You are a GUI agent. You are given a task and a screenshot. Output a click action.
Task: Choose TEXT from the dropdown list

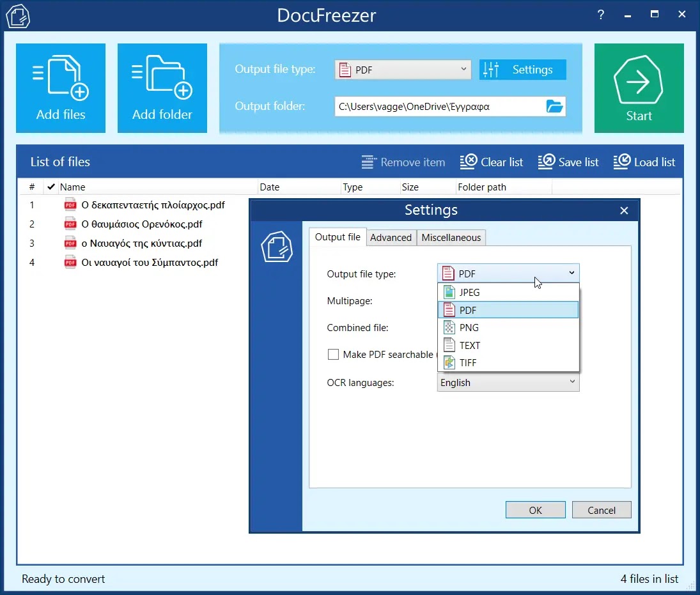point(508,345)
